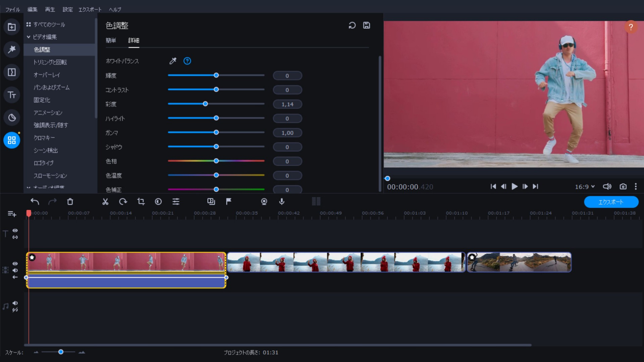Expand the audio editing group below スローモーション
The width and height of the screenshot is (644, 362).
pos(29,187)
